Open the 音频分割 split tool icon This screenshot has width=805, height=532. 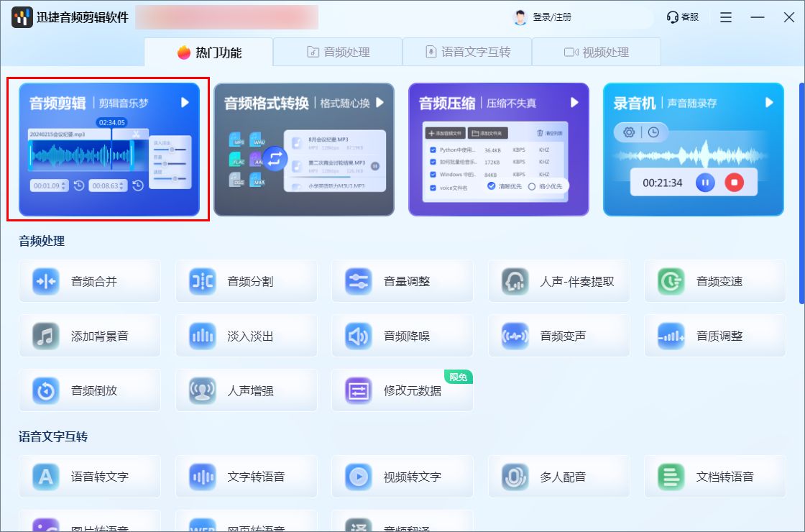[202, 281]
